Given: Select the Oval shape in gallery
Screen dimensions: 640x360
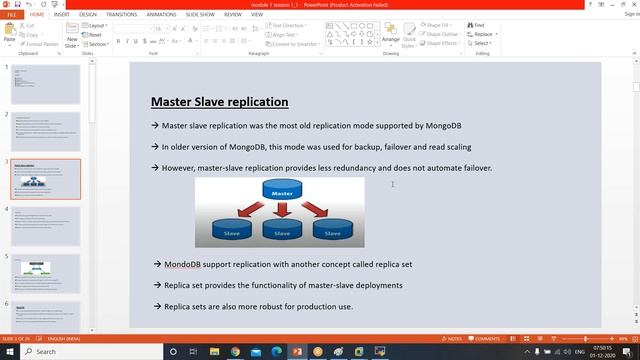Looking at the screenshot, I should (362, 26).
